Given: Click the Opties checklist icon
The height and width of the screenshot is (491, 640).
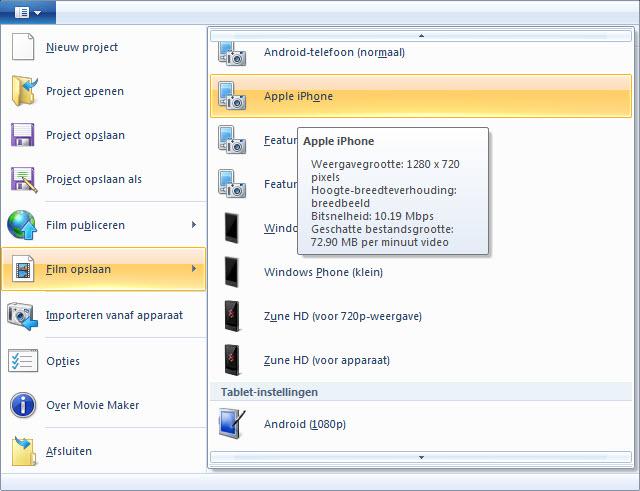Looking at the screenshot, I should tap(23, 361).
